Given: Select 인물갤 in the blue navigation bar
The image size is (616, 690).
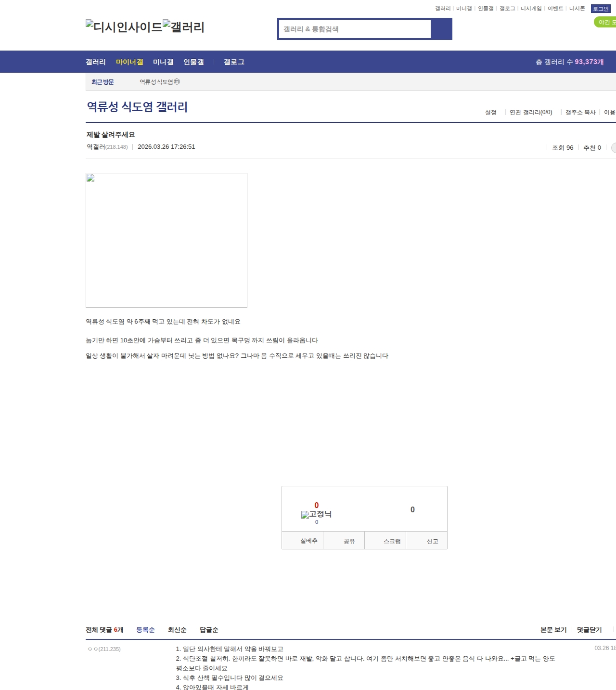Looking at the screenshot, I should pos(193,62).
